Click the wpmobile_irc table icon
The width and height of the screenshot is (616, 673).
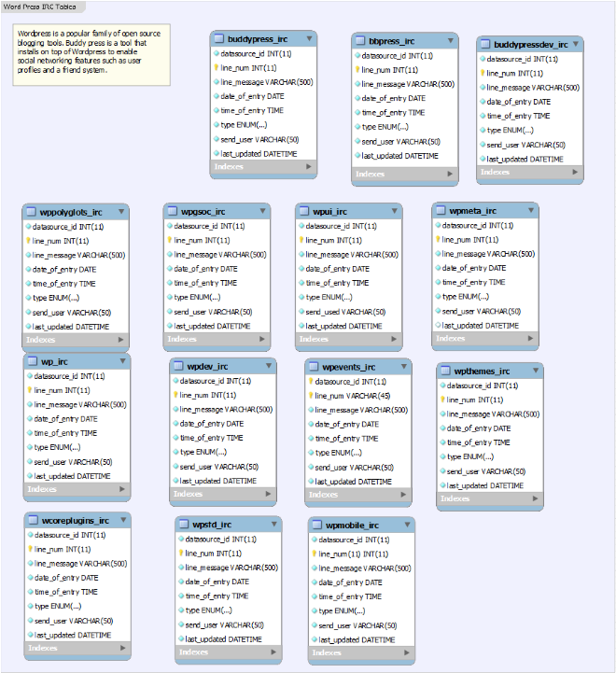[316, 525]
